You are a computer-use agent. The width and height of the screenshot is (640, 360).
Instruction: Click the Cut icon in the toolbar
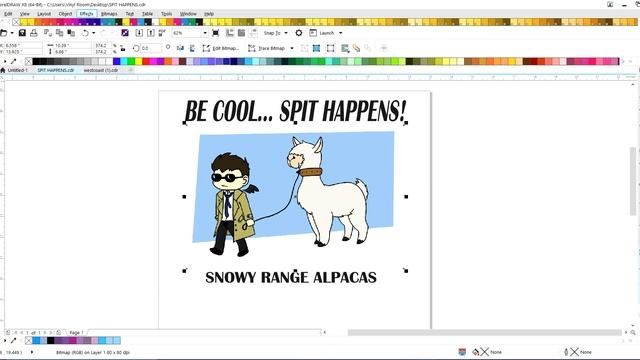point(48,33)
